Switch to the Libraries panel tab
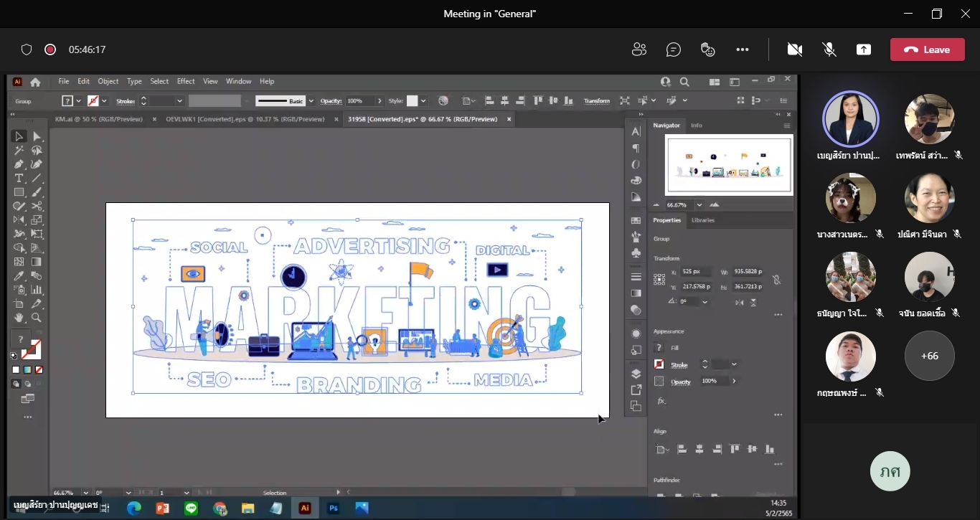The height and width of the screenshot is (520, 980). (x=702, y=220)
